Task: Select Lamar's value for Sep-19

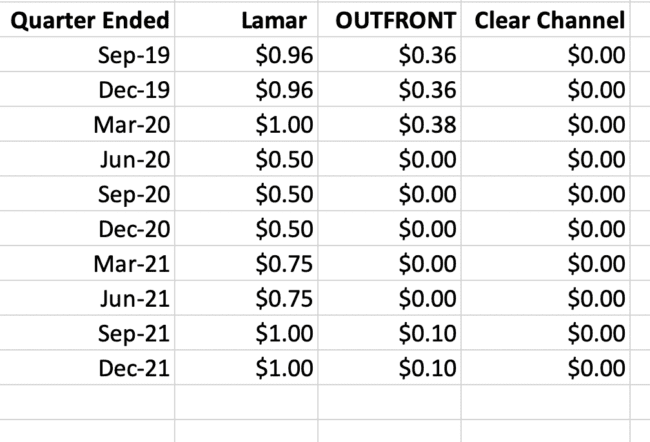Action: tap(285, 55)
